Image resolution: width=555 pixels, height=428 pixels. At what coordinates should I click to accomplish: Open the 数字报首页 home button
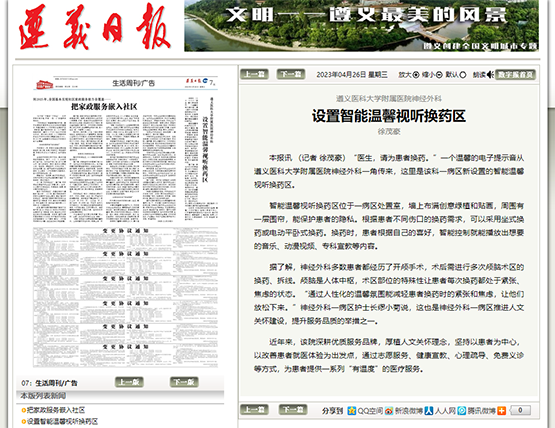515,75
